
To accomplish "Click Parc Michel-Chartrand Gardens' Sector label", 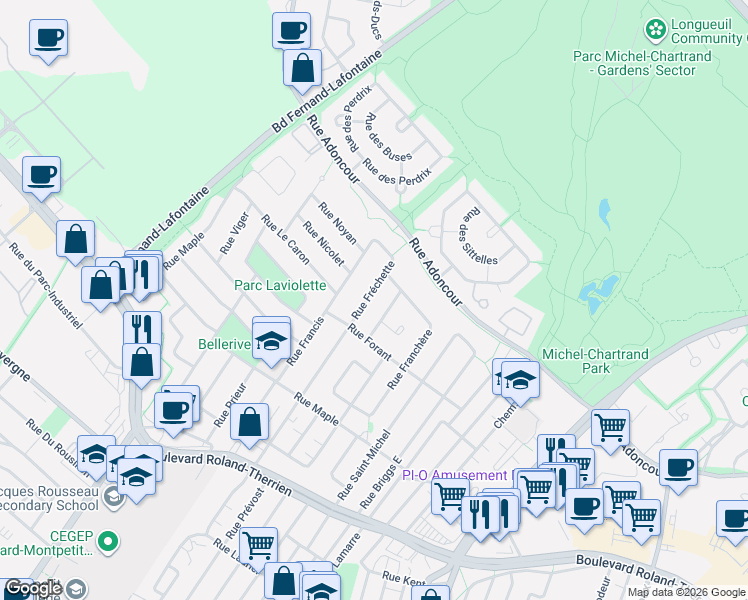I will (642, 63).
